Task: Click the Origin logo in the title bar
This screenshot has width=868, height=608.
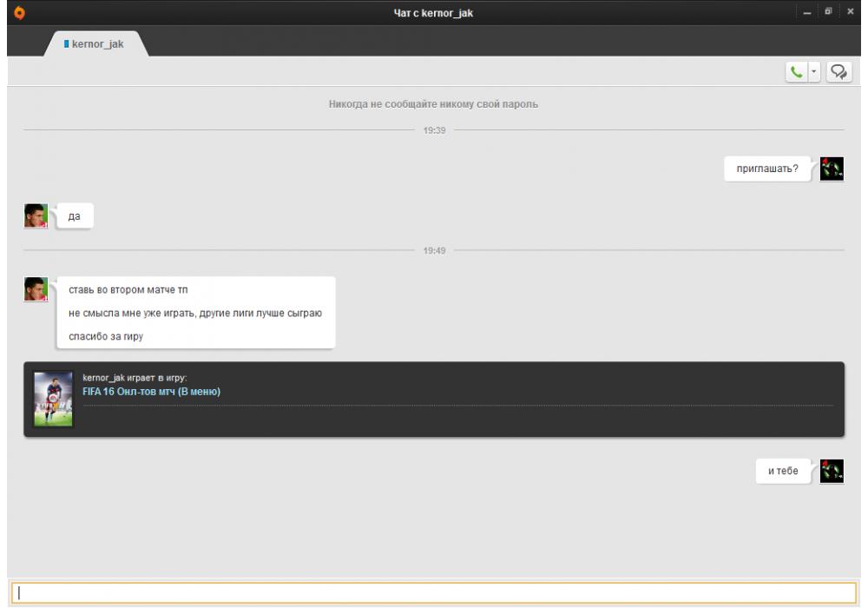Action: [10, 11]
